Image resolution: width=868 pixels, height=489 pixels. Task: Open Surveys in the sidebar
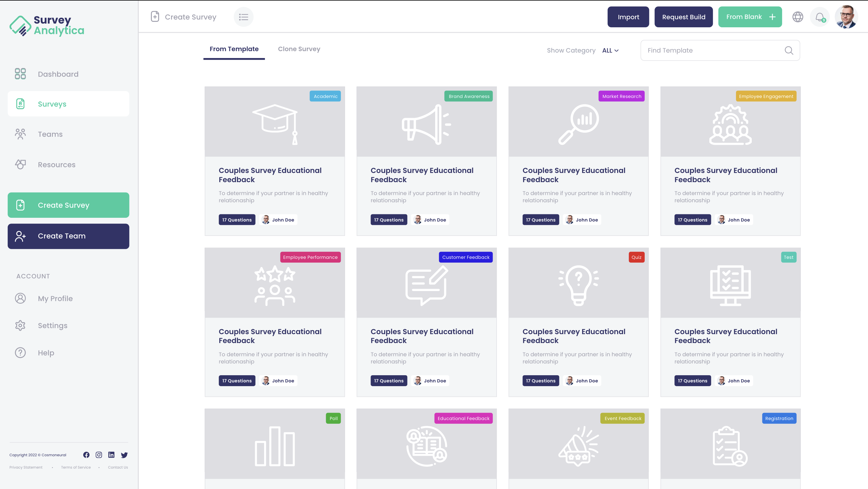[x=68, y=104]
